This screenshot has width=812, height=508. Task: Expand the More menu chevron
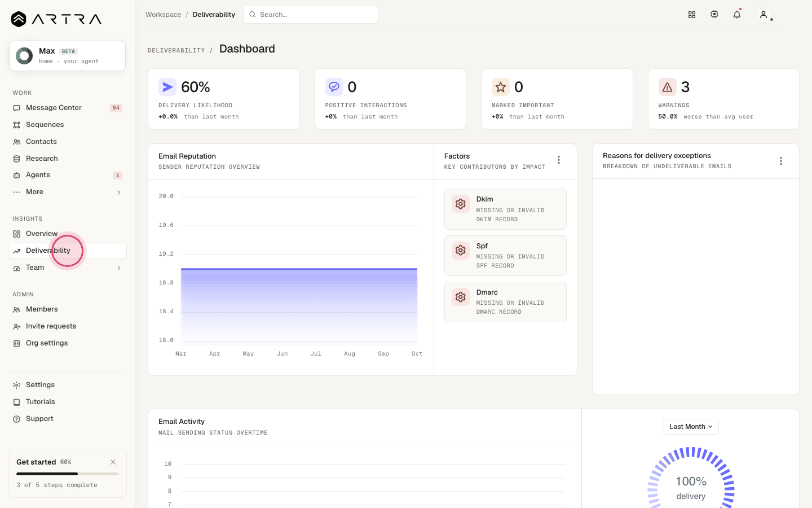pyautogui.click(x=119, y=192)
